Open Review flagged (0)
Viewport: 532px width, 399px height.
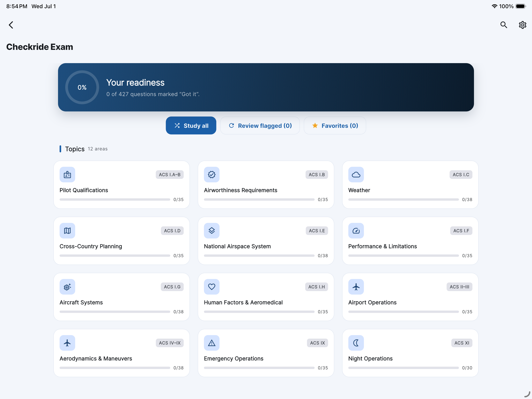[x=260, y=126]
